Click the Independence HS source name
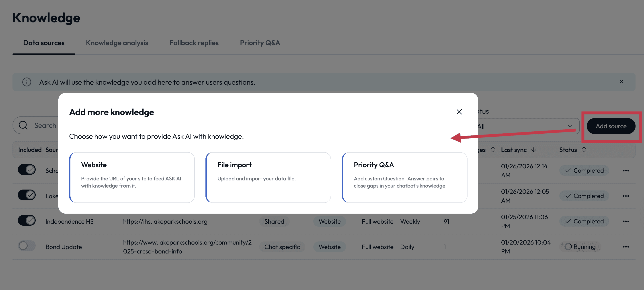644x290 pixels. tap(70, 222)
